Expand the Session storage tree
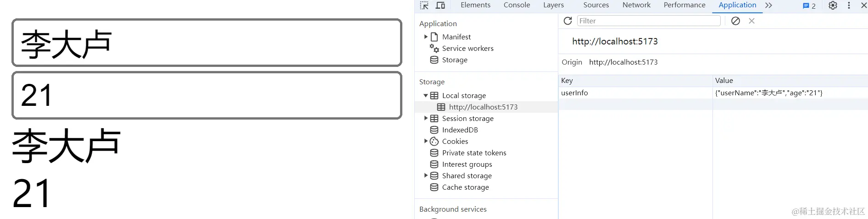The width and height of the screenshot is (868, 219). (426, 118)
